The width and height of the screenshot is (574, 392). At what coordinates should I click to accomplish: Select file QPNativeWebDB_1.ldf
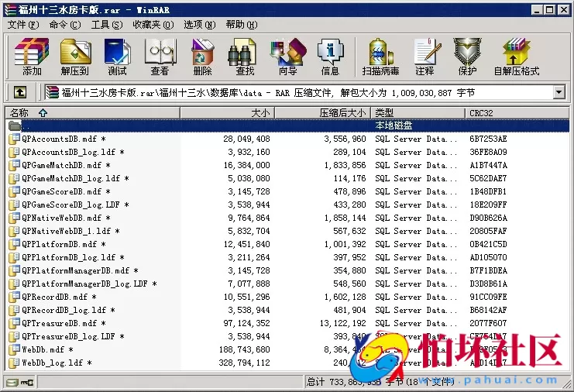click(x=70, y=231)
